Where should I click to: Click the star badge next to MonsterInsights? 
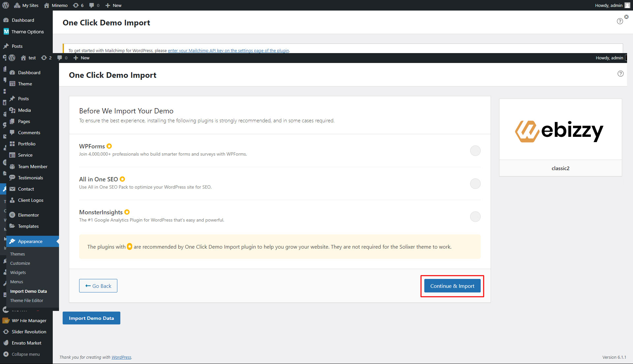[x=127, y=212]
